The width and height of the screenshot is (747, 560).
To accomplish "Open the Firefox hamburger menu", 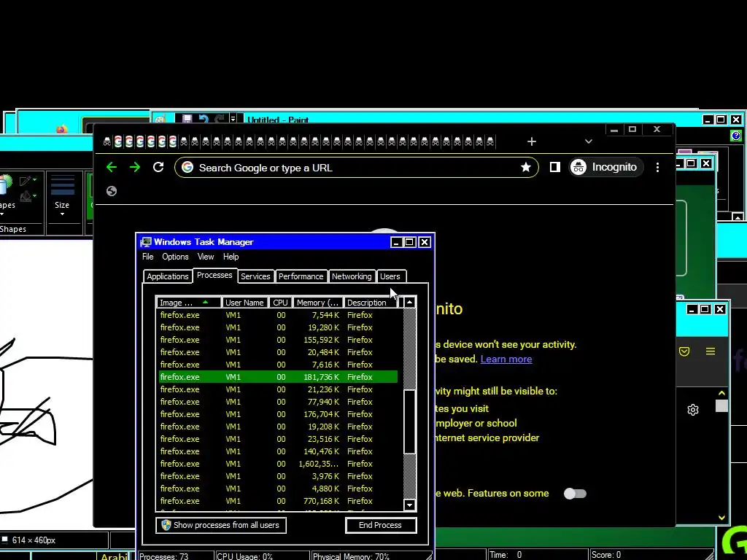I will tap(711, 351).
